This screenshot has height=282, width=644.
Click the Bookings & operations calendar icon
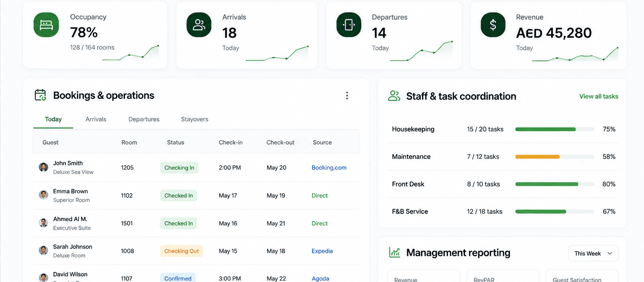(x=40, y=95)
